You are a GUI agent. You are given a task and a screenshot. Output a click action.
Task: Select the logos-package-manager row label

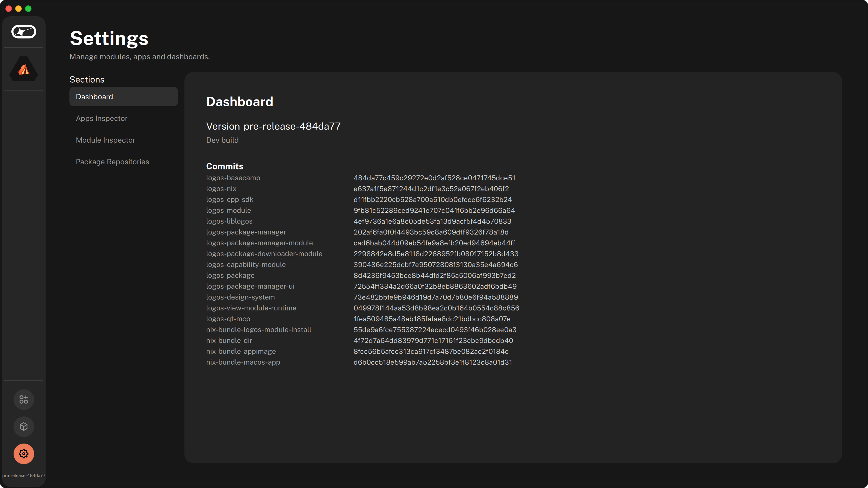click(246, 232)
